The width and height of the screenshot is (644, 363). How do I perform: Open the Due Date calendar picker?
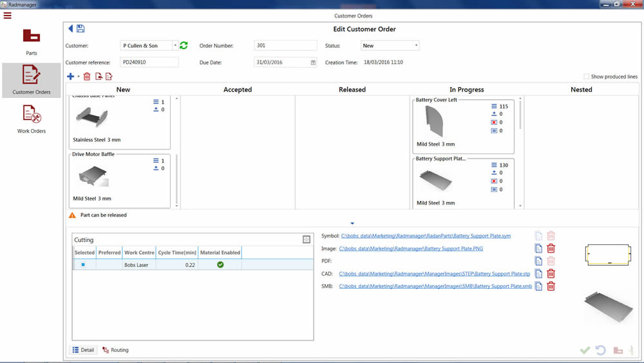tap(313, 63)
